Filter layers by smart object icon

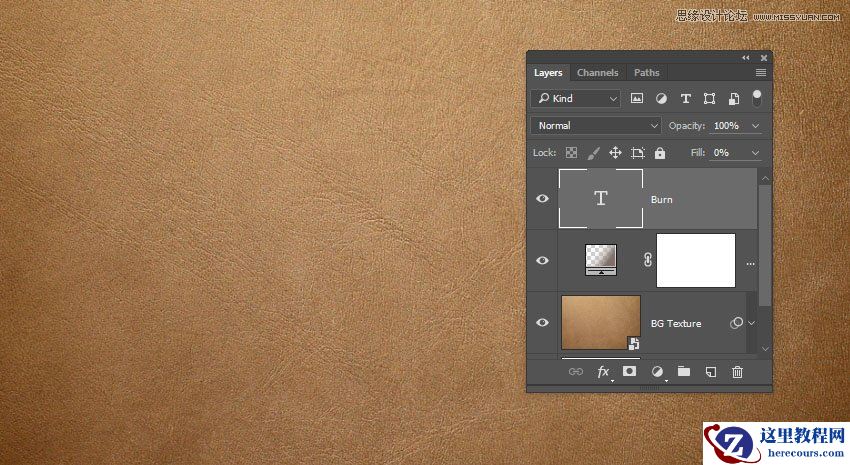(x=733, y=98)
